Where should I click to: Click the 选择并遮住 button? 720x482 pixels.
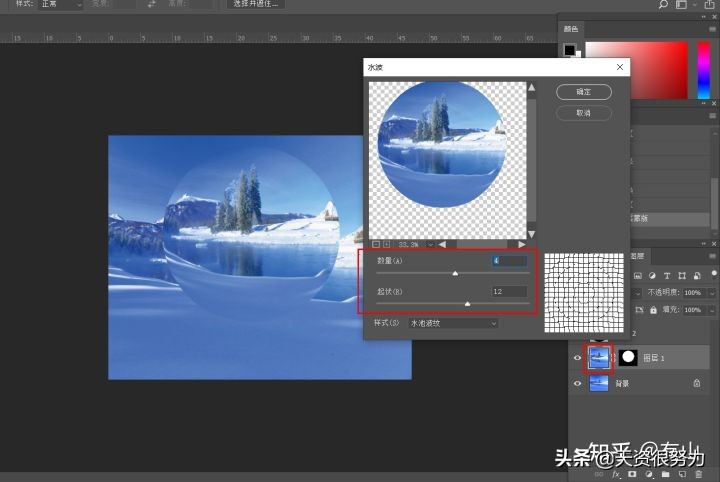[x=256, y=4]
